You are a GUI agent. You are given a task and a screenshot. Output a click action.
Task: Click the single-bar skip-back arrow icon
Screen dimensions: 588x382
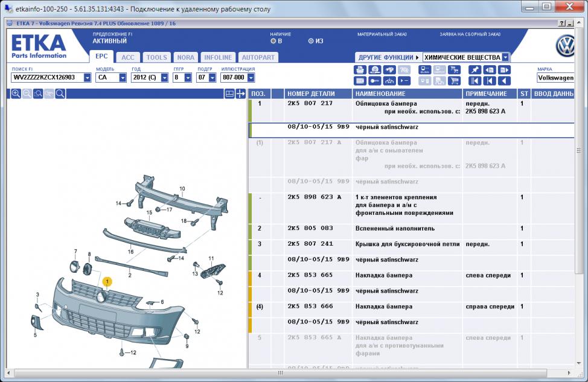(x=490, y=81)
